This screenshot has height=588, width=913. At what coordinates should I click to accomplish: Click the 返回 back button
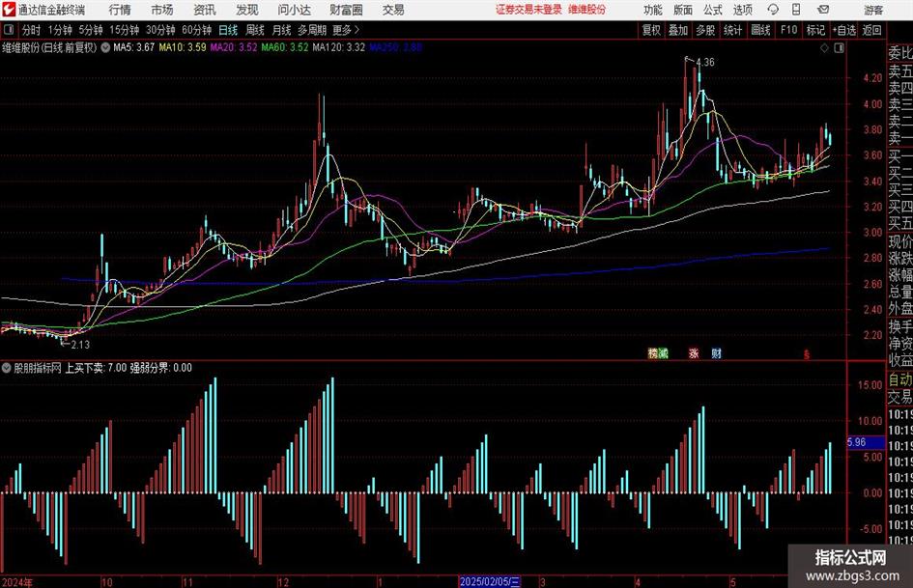[871, 30]
